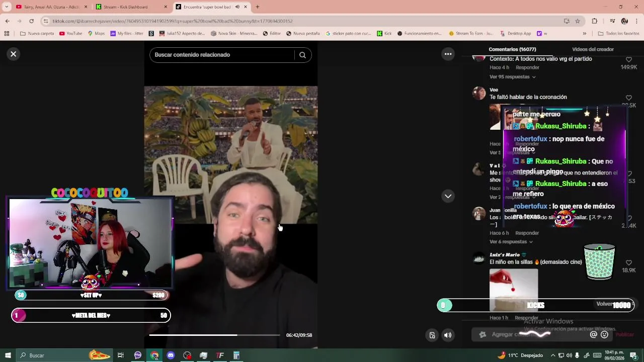The width and height of the screenshot is (644, 362).
Task: Open the Chrome profile avatar
Action: [x=624, y=21]
